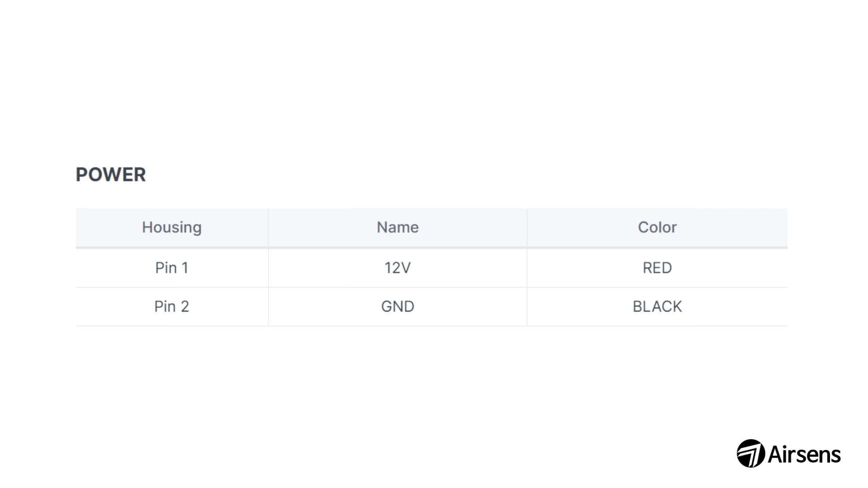
Task: Click the Name column header
Action: click(x=398, y=227)
